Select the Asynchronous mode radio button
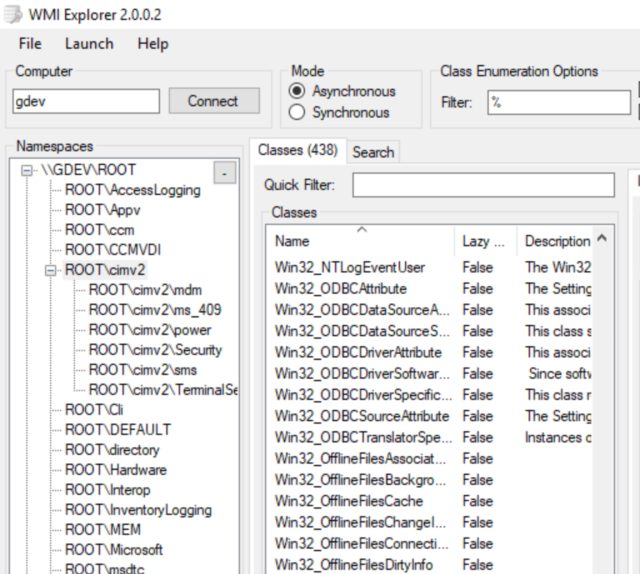This screenshot has width=640, height=574. [297, 91]
